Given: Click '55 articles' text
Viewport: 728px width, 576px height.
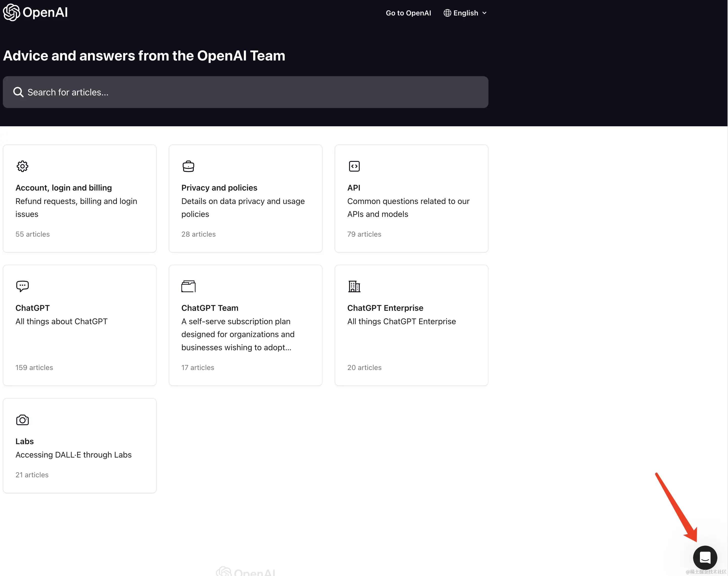Looking at the screenshot, I should point(32,234).
